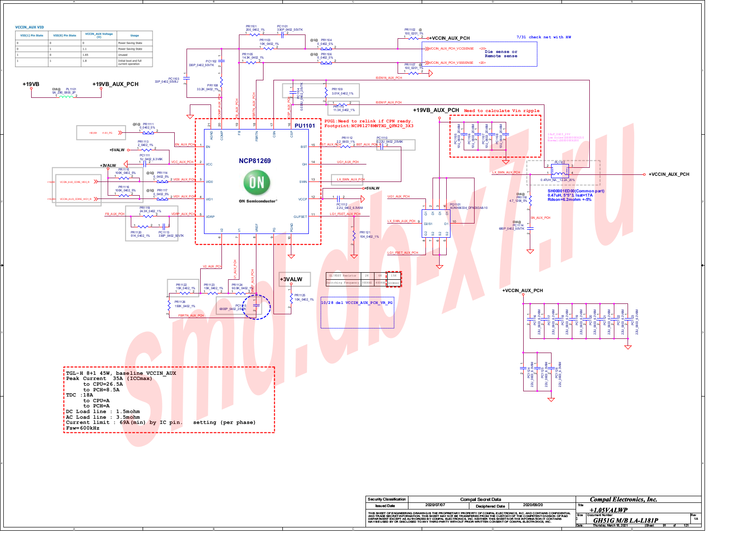This screenshot has height=535, width=756.
Task: Click the 'Thursday, March 18, 2021' date
Action: [610, 526]
